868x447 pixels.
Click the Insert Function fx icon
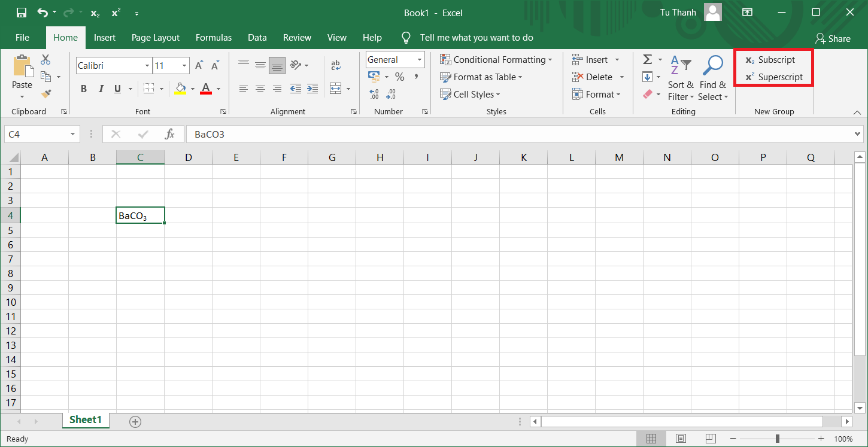(170, 134)
